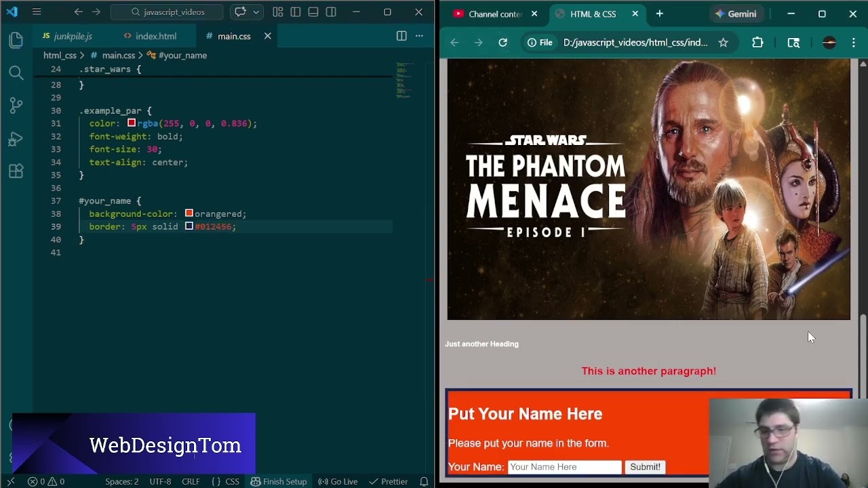Open the notifications bell
Screen dimensions: 868x488
424,482
